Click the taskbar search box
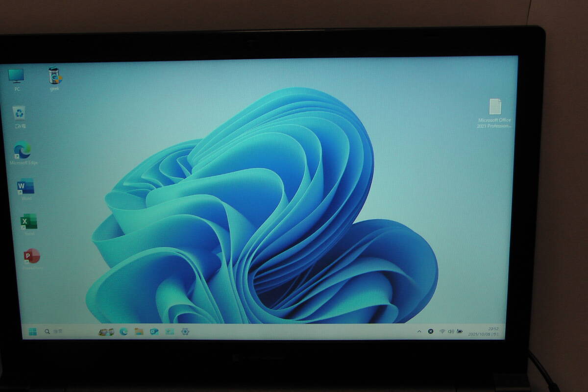This screenshot has width=588, height=392. (54, 332)
